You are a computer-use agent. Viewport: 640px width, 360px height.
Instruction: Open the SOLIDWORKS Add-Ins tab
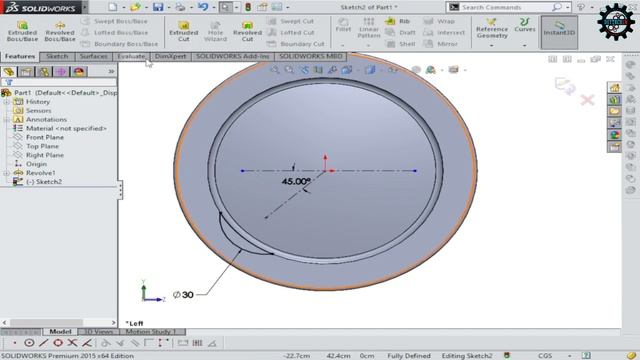[x=233, y=56]
